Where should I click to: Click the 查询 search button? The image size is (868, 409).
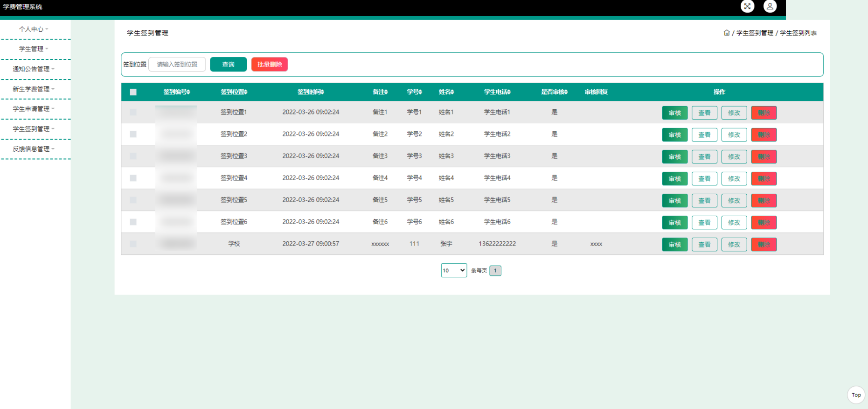228,64
